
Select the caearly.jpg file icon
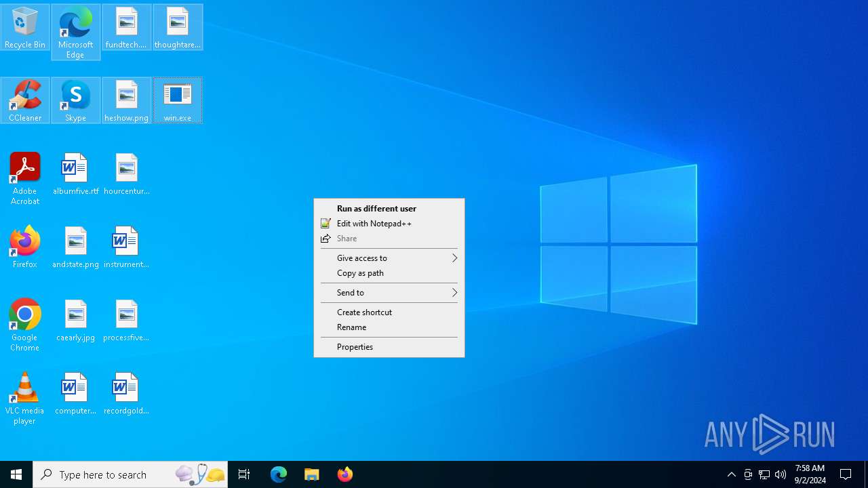click(75, 321)
